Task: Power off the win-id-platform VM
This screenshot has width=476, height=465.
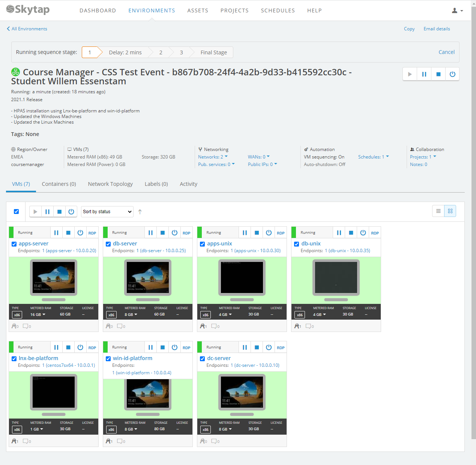Action: point(174,347)
